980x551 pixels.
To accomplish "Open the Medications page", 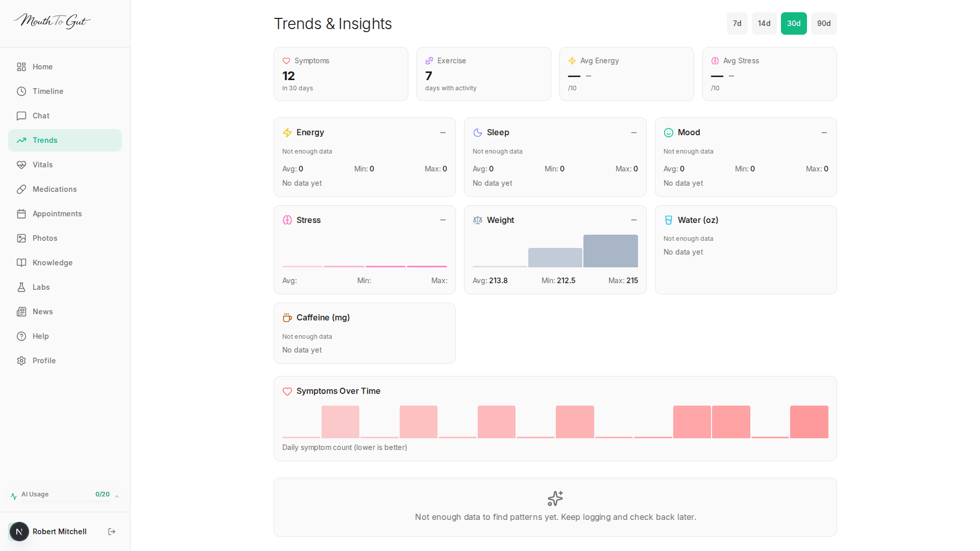I will click(54, 189).
